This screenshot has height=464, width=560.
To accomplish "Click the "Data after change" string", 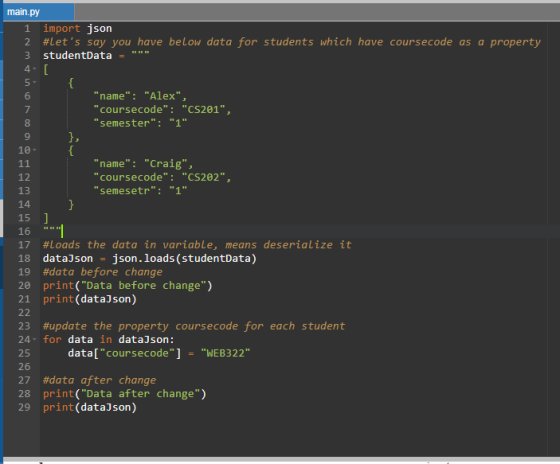I will point(140,394).
